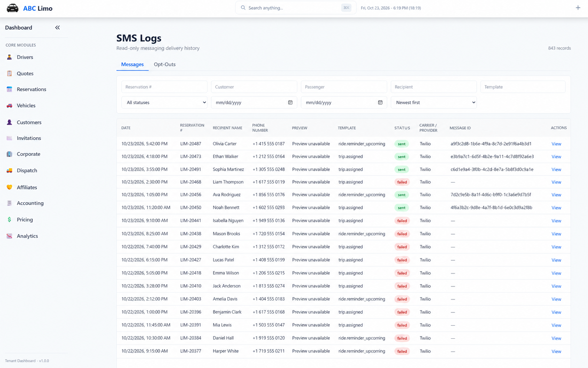588x368 pixels.
Task: Expand the All statuses dropdown
Action: (x=164, y=102)
